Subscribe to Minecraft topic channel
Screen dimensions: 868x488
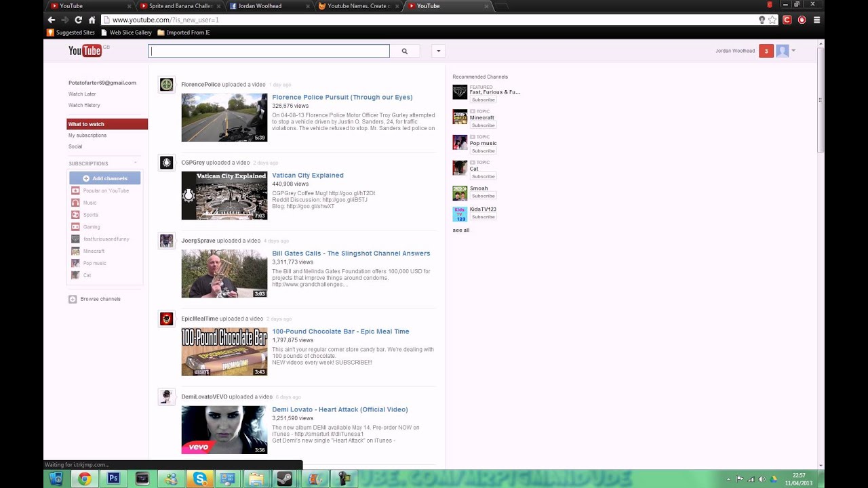(x=484, y=125)
